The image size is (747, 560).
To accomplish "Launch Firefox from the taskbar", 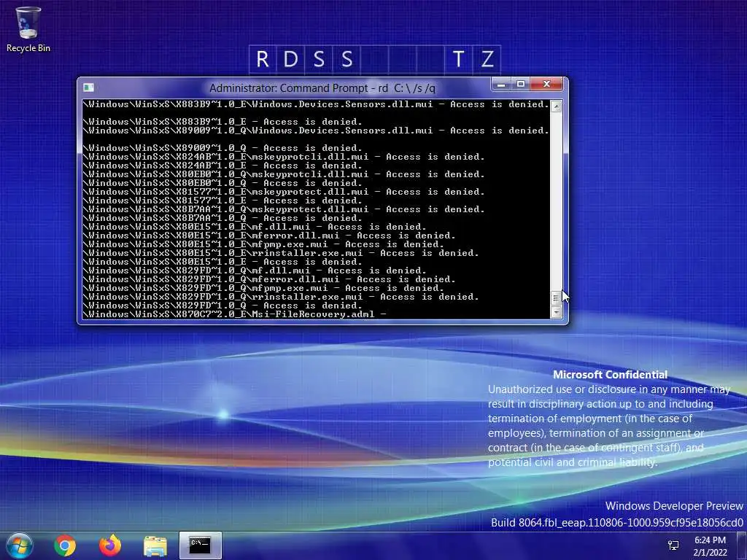I will [110, 545].
